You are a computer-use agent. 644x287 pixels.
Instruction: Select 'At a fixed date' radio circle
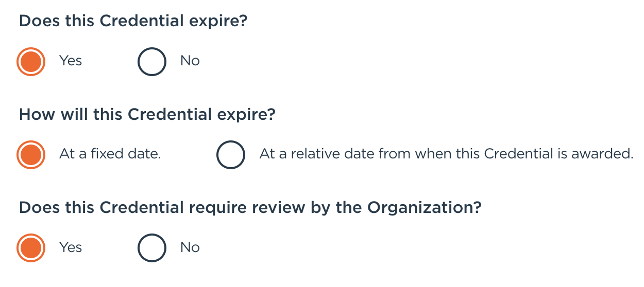coord(31,154)
